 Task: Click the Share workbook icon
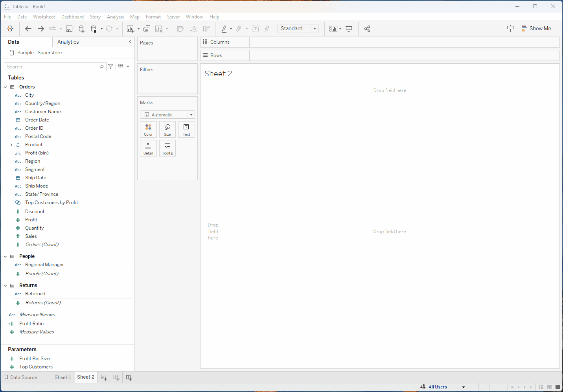(x=367, y=29)
